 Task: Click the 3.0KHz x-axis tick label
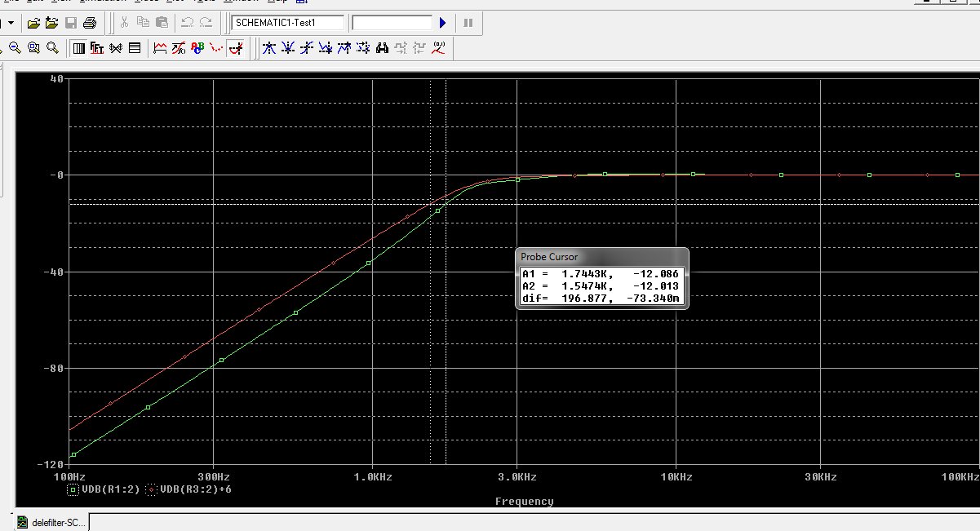[517, 476]
